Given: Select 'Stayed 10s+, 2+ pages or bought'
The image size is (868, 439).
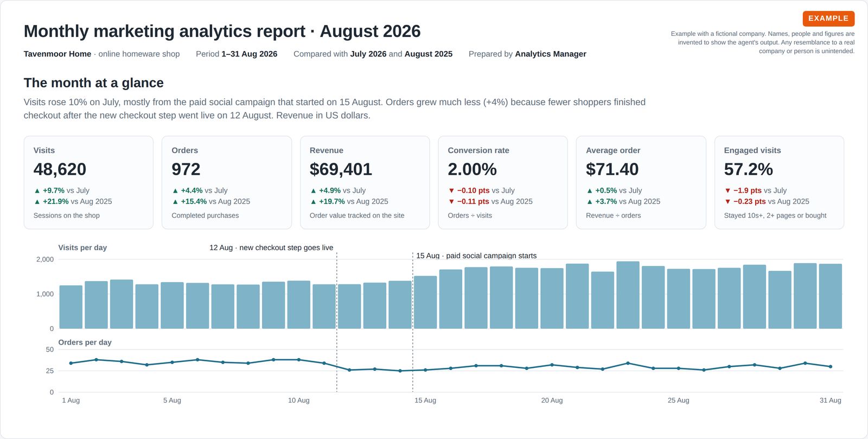Looking at the screenshot, I should [775, 215].
